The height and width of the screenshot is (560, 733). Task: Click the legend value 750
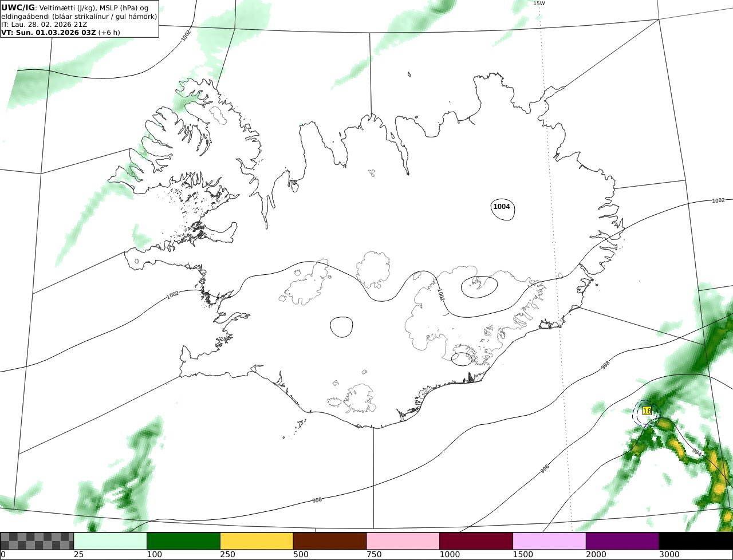(x=373, y=555)
